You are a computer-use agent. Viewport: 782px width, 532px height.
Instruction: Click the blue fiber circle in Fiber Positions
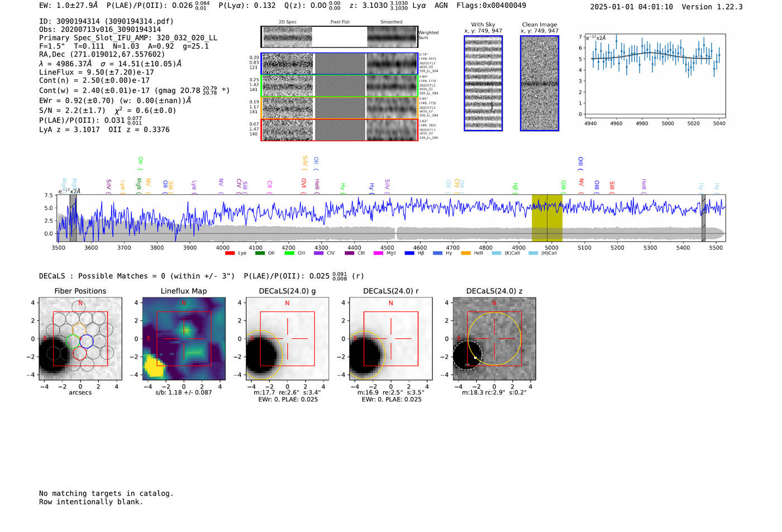point(86,342)
